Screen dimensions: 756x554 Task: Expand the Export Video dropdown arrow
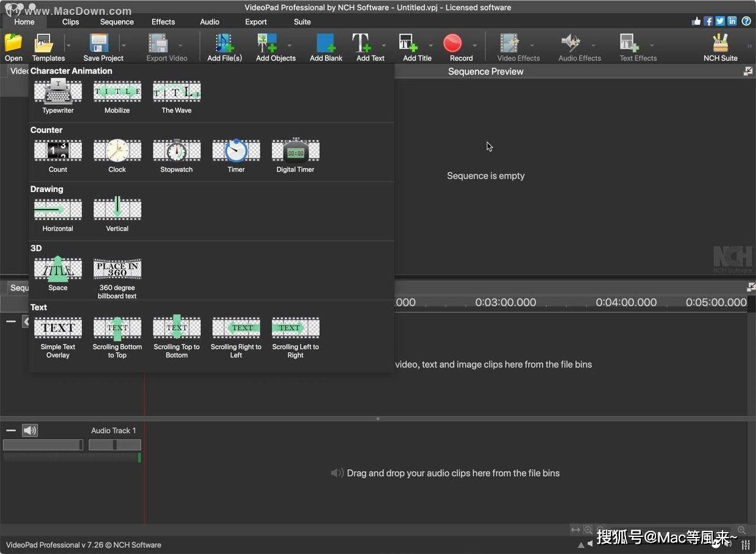tap(180, 46)
